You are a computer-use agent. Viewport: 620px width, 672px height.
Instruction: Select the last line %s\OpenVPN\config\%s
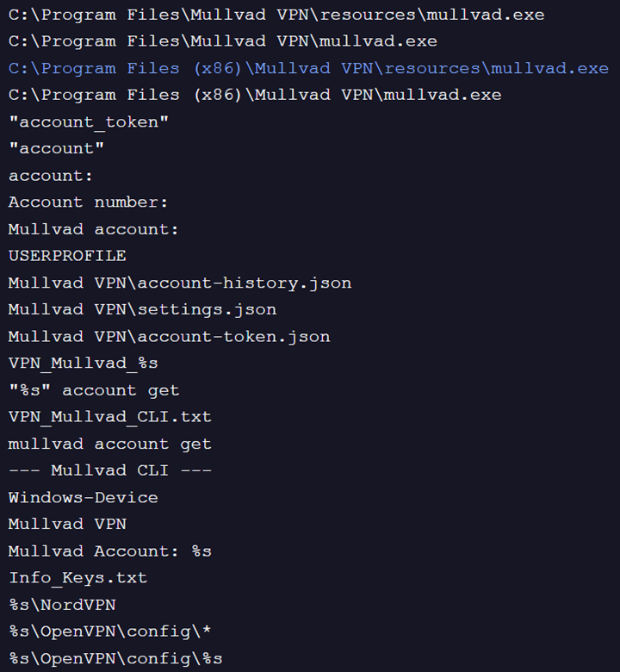click(115, 658)
